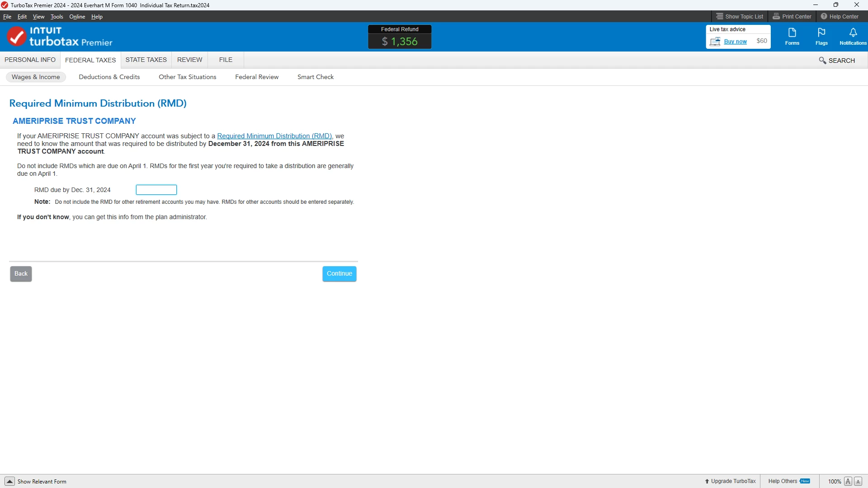Open Required Minimum Distribution (RMD) link
Image resolution: width=868 pixels, height=488 pixels.
274,136
